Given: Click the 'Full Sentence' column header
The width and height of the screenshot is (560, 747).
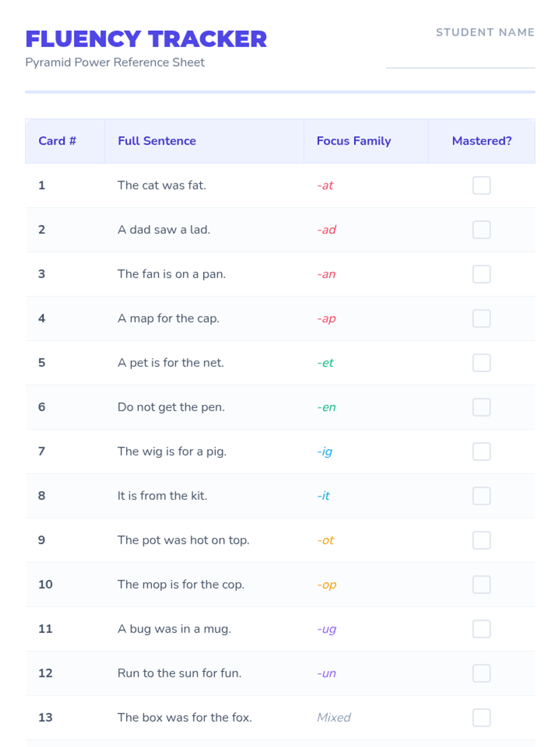Looking at the screenshot, I should tap(157, 141).
